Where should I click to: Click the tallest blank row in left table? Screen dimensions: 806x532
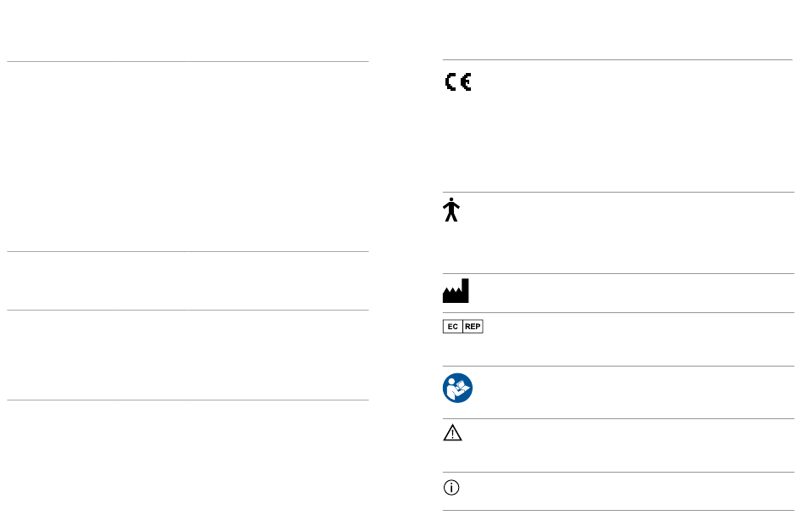click(188, 157)
